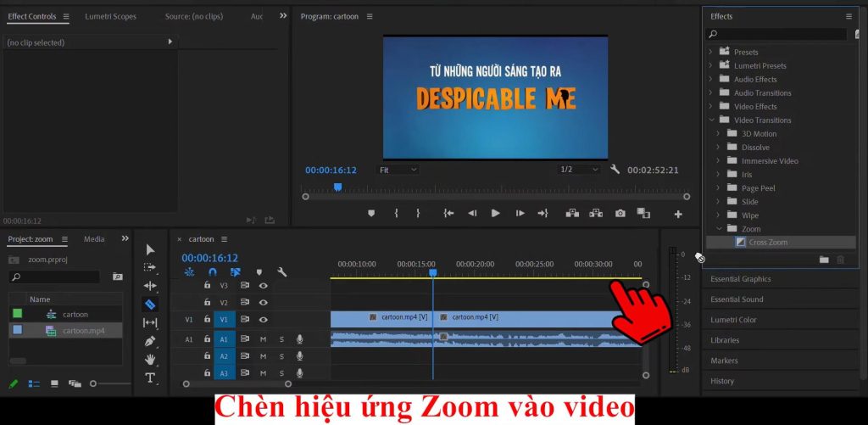Collapse the Zoom folder
Viewport: 868px width, 425px height.
click(718, 229)
